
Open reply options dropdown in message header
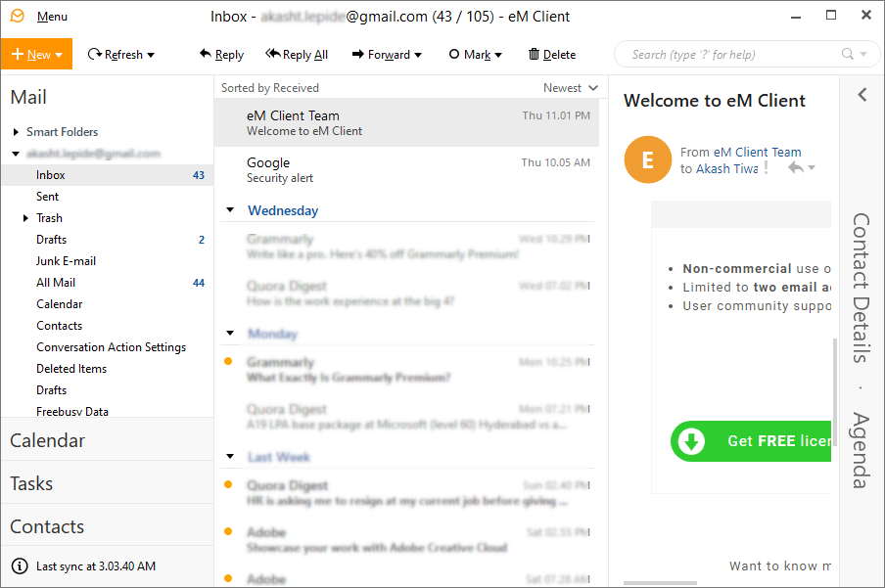(812, 167)
